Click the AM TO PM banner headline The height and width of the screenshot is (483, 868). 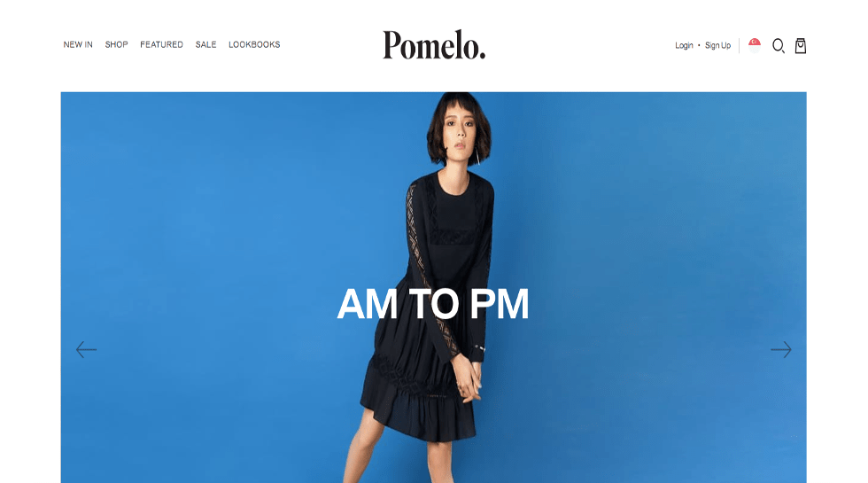pos(433,303)
